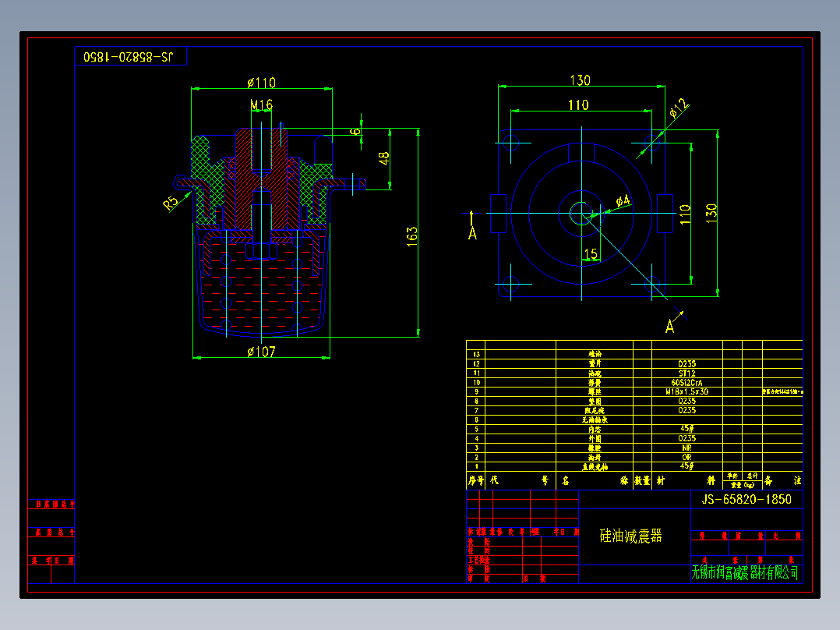Select the Q235 material cell in row 8
Viewport: 840px width, 630px height.
coord(686,401)
